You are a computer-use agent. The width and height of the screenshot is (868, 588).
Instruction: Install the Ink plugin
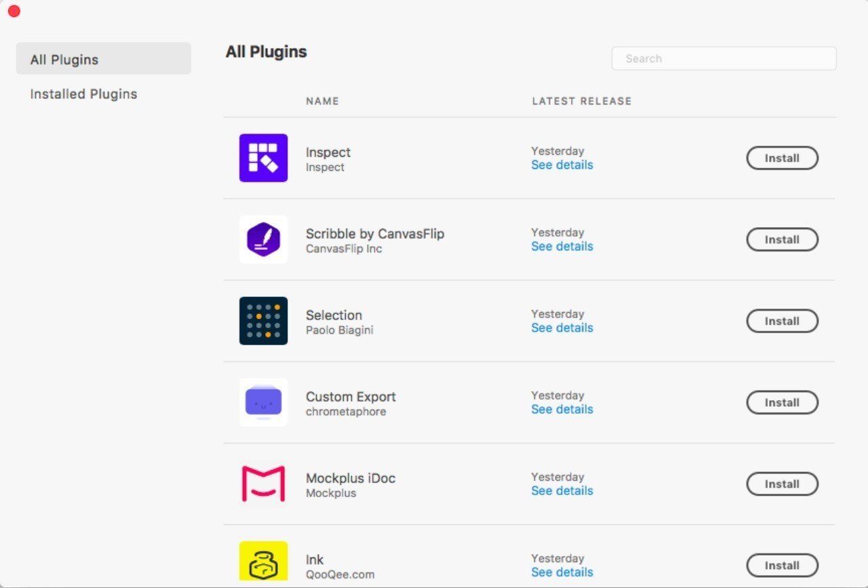point(782,565)
